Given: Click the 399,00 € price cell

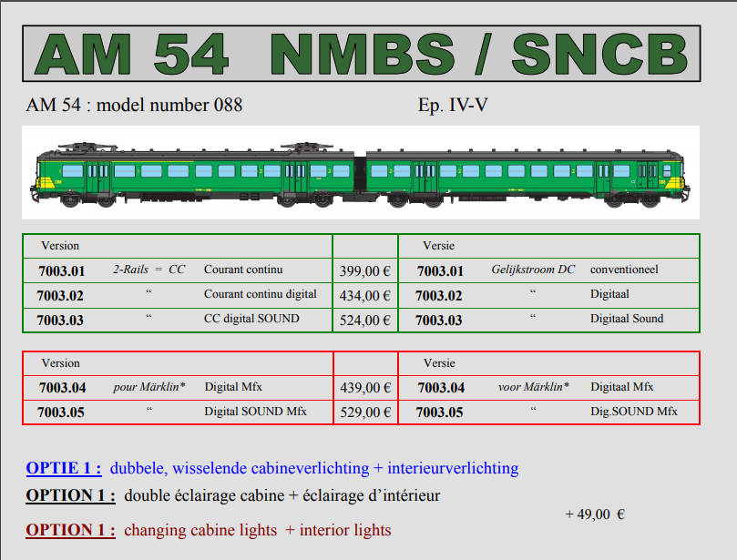Looking at the screenshot, I should click(x=365, y=271).
